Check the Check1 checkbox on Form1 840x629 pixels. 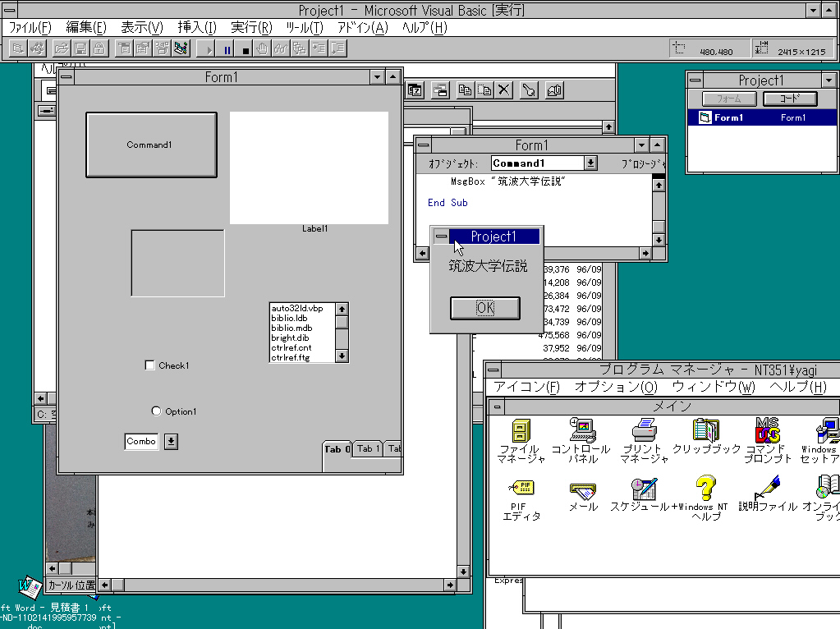pos(149,365)
